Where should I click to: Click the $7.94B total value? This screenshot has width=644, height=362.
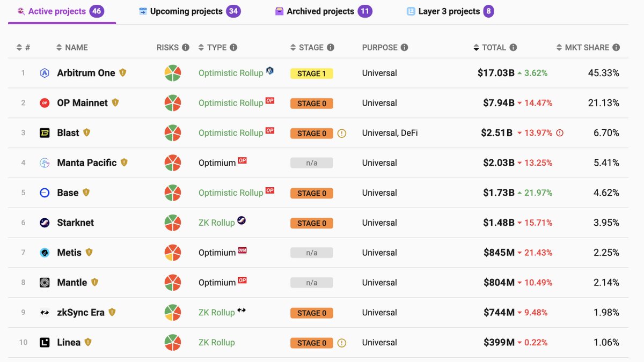498,103
